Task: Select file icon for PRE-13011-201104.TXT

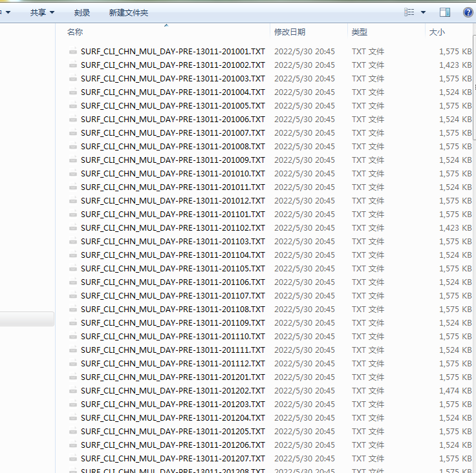Action: click(73, 255)
